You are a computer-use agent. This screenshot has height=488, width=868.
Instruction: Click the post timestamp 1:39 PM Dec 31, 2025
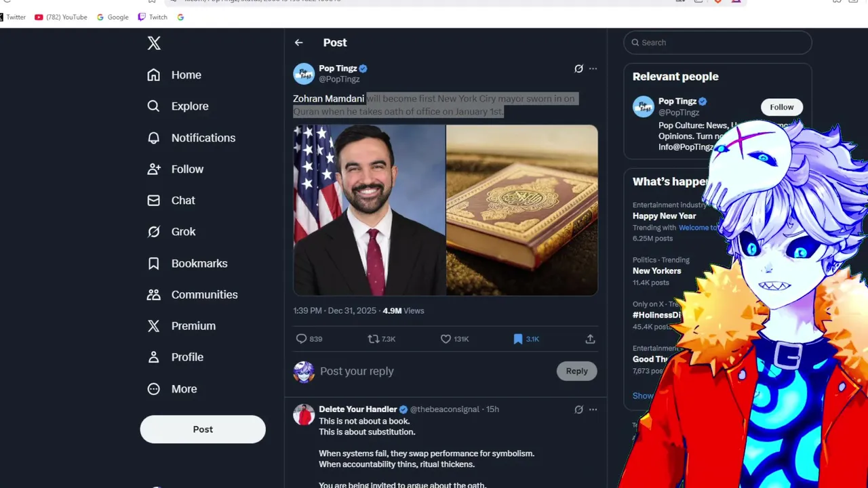click(334, 310)
